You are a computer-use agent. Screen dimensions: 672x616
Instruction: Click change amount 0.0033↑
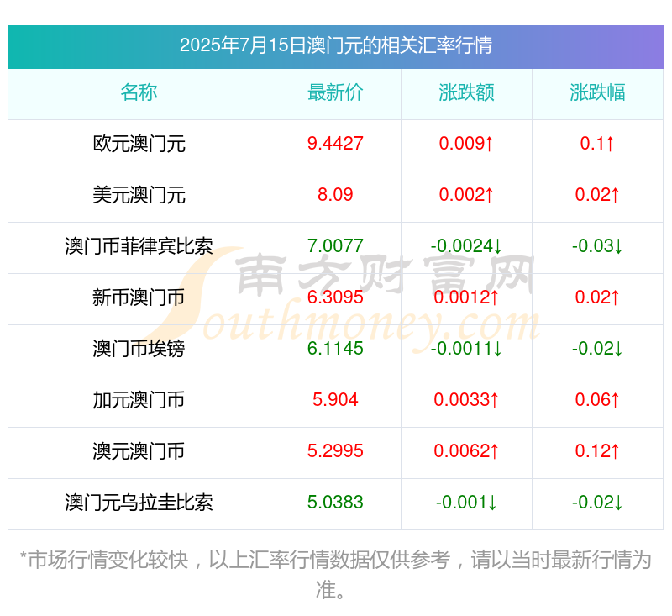pos(466,400)
